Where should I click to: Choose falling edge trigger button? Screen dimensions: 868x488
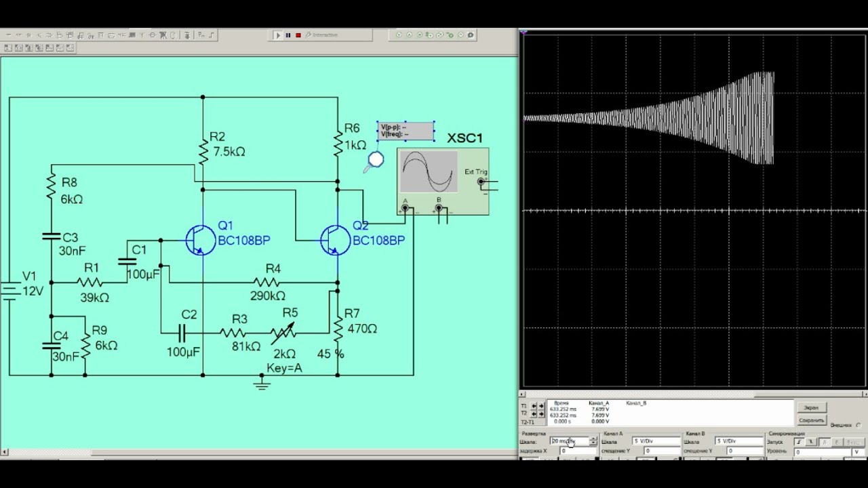pos(810,442)
